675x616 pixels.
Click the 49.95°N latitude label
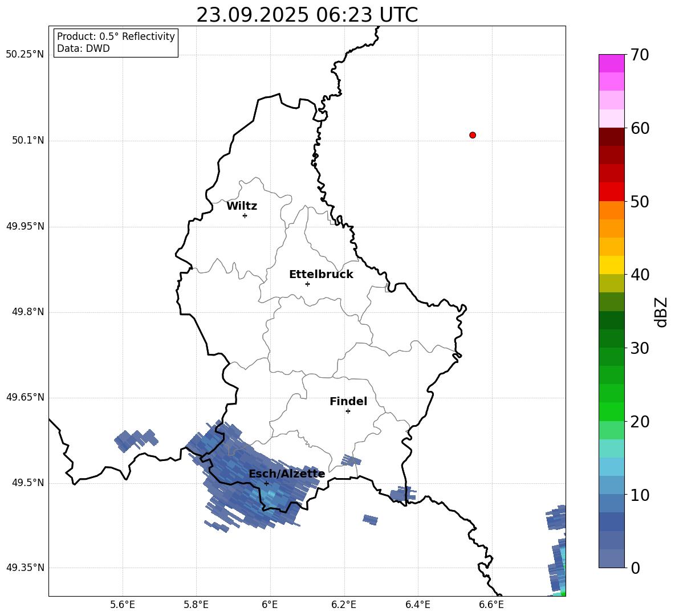(25, 226)
